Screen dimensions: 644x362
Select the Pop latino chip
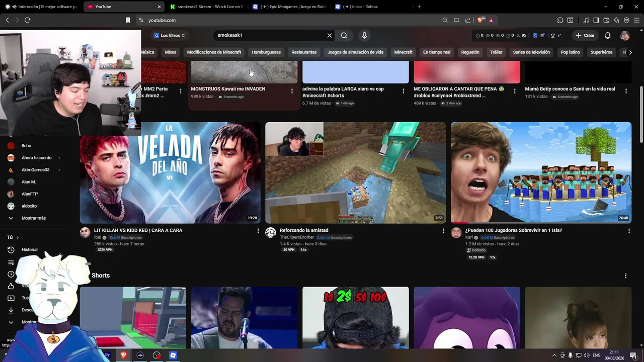570,52
